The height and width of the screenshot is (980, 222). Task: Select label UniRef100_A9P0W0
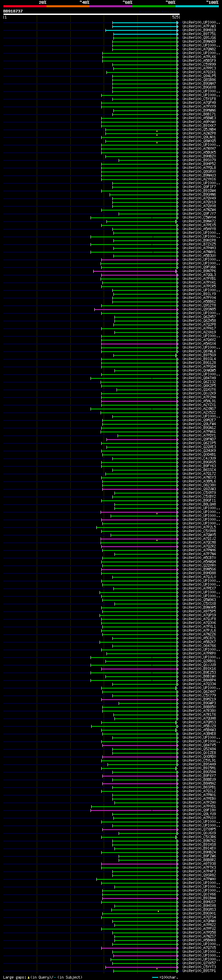click(199, 122)
